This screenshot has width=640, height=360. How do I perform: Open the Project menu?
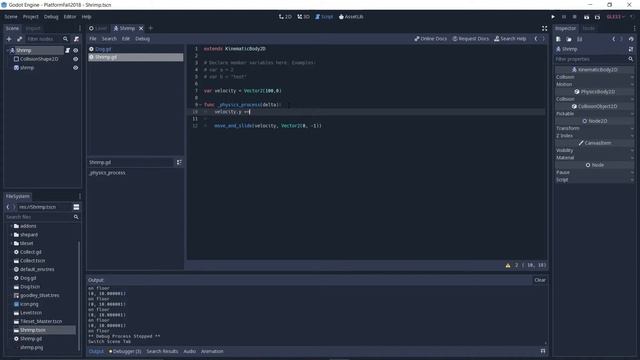tap(31, 17)
